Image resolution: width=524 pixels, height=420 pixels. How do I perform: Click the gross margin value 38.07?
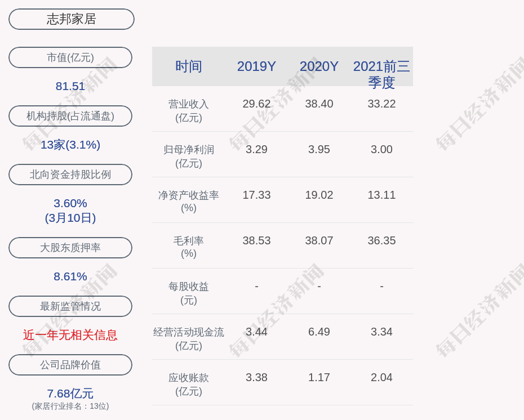319,241
